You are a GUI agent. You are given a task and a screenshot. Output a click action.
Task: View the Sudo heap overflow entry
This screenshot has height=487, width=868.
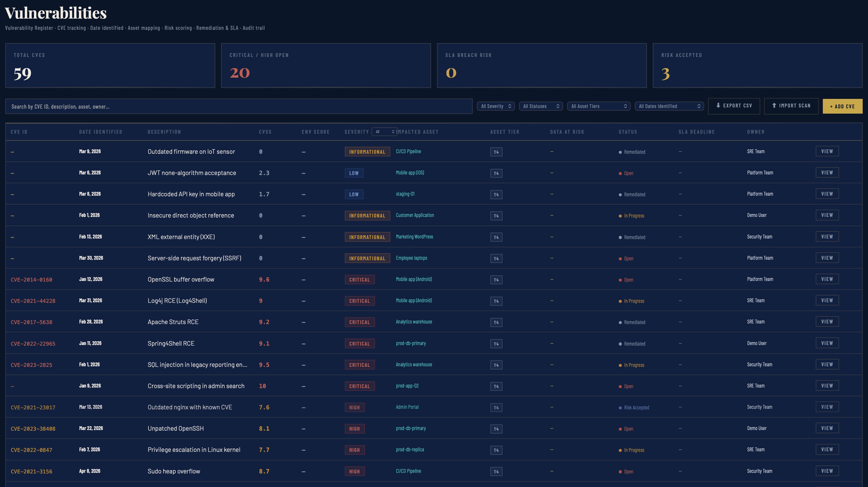point(827,470)
